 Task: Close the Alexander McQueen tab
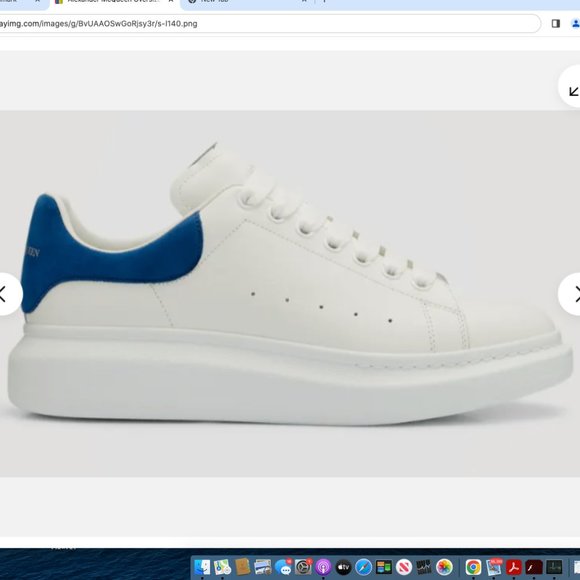(171, 1)
